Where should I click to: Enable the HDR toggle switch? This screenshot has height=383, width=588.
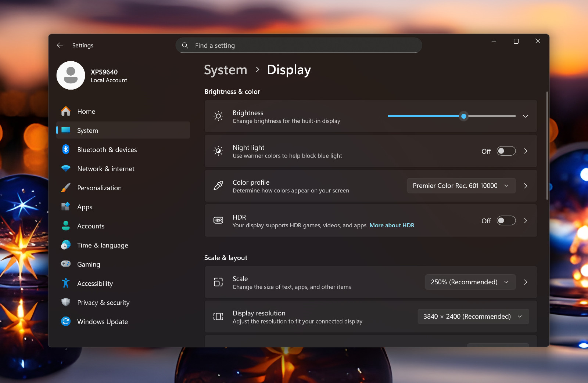point(506,220)
